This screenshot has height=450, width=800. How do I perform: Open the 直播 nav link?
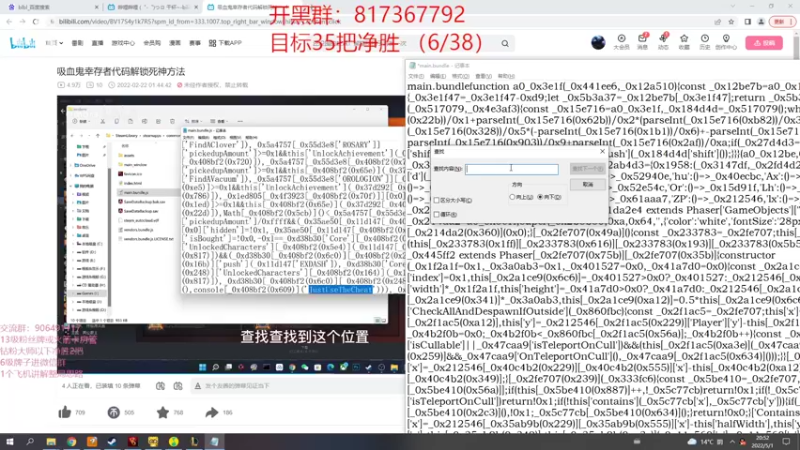pos(97,43)
